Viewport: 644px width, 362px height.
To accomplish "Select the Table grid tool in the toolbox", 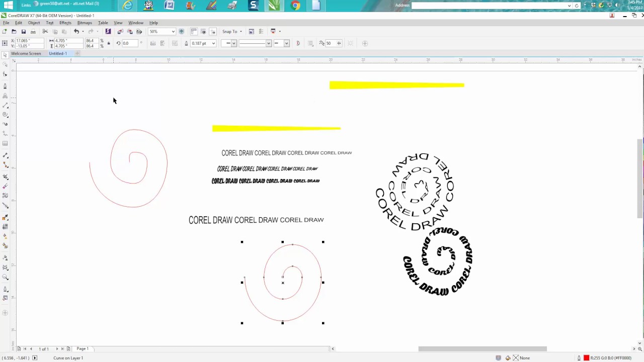I will [5, 144].
